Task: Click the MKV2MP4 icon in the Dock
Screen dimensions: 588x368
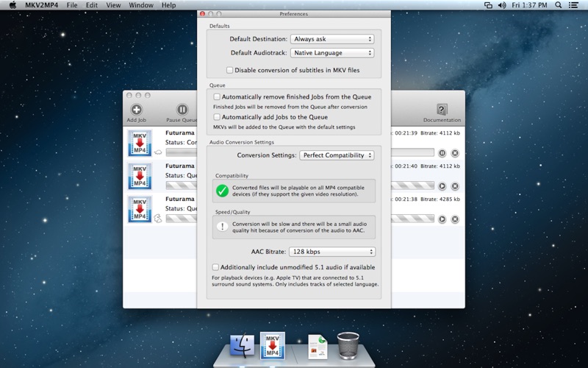Action: pyautogui.click(x=273, y=346)
